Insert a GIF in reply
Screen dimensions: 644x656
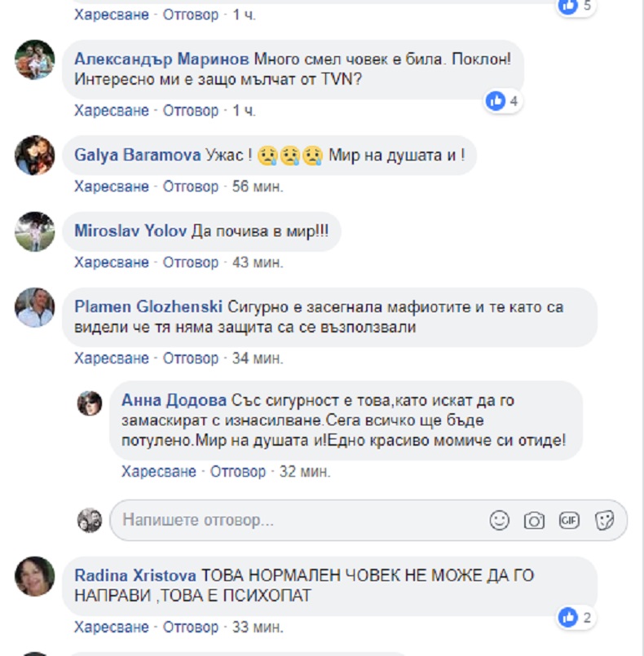(x=569, y=521)
